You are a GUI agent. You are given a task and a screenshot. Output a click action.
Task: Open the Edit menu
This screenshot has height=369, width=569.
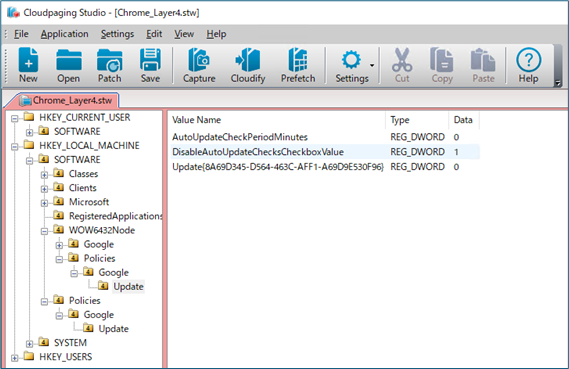[x=154, y=34]
